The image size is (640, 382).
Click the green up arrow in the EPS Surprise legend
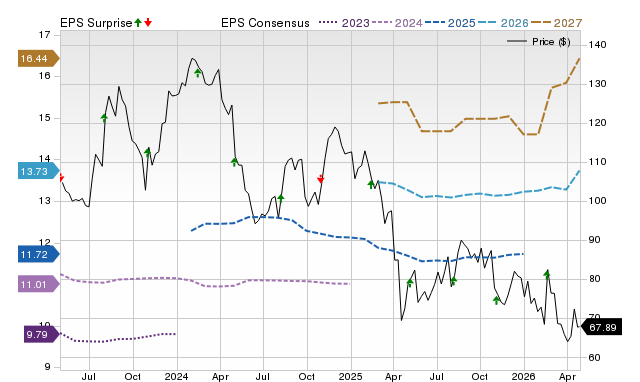(x=138, y=23)
